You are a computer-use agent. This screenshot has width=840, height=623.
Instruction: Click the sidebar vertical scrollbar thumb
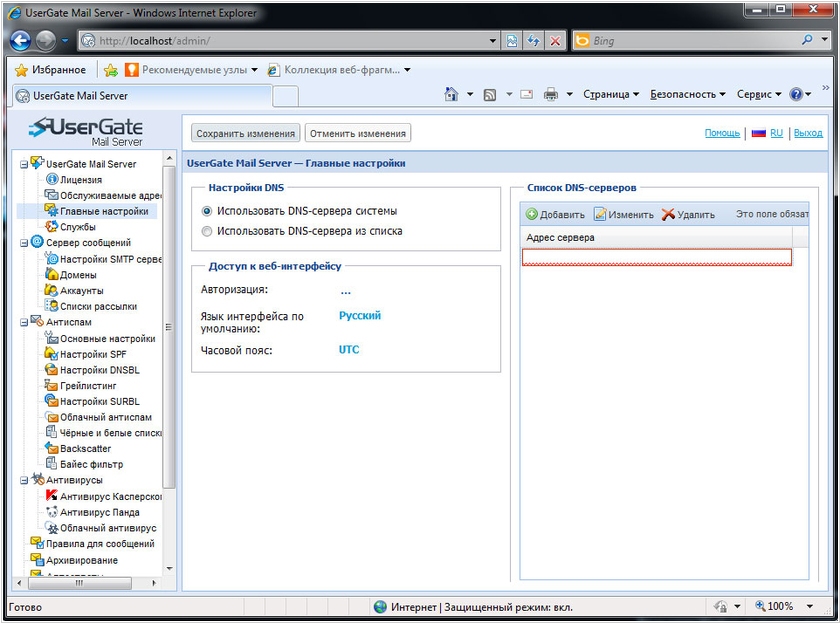tap(169, 327)
